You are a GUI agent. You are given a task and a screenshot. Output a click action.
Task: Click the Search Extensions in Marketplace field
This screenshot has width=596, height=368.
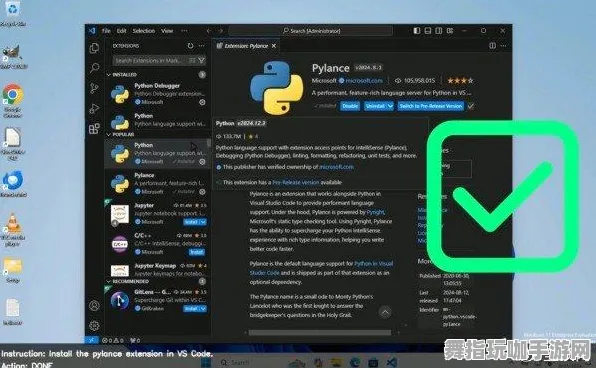159,60
